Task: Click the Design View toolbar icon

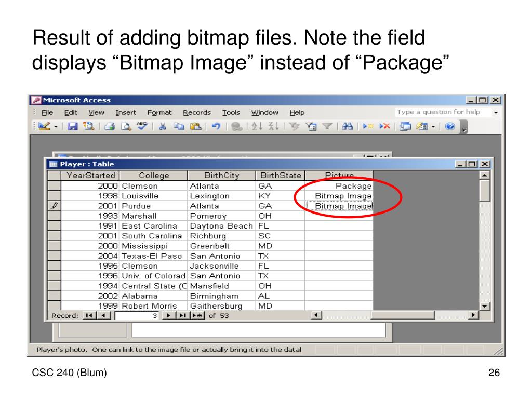Action: point(45,127)
